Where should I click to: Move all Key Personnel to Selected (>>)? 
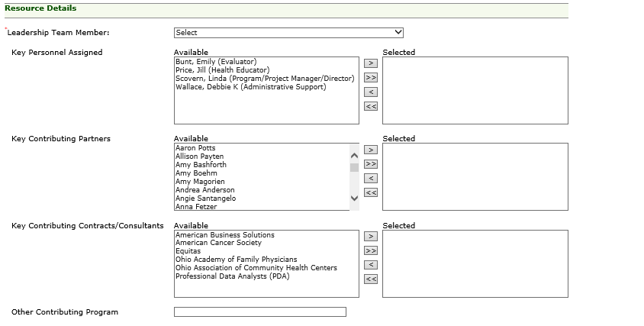371,77
